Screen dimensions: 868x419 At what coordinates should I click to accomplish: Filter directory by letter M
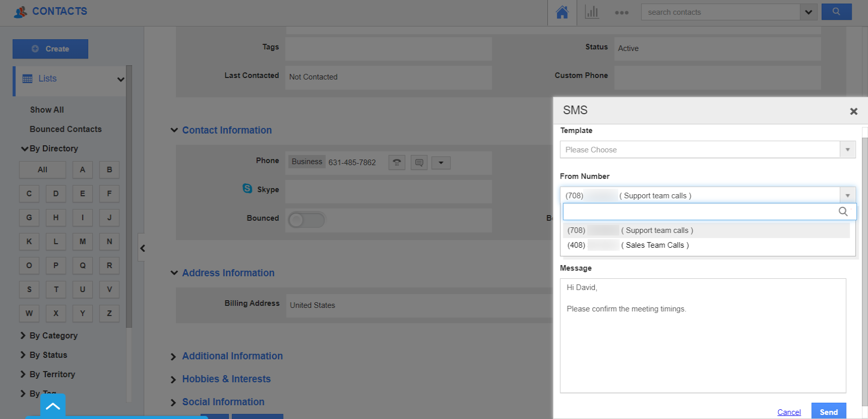click(x=83, y=242)
